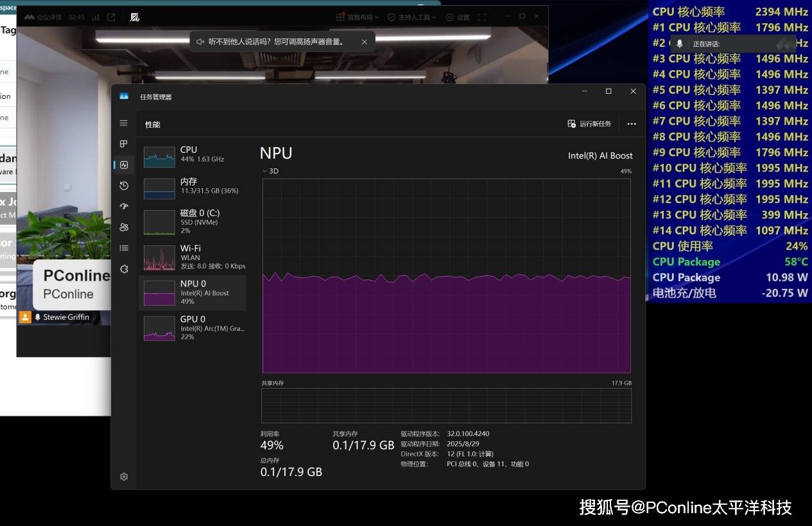Open 宫格布局 layout dropdown

point(358,17)
